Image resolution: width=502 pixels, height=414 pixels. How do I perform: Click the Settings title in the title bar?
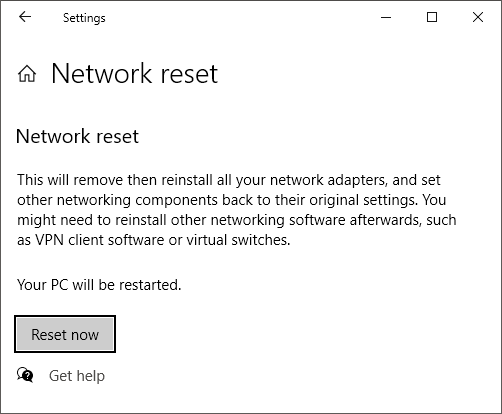point(84,18)
